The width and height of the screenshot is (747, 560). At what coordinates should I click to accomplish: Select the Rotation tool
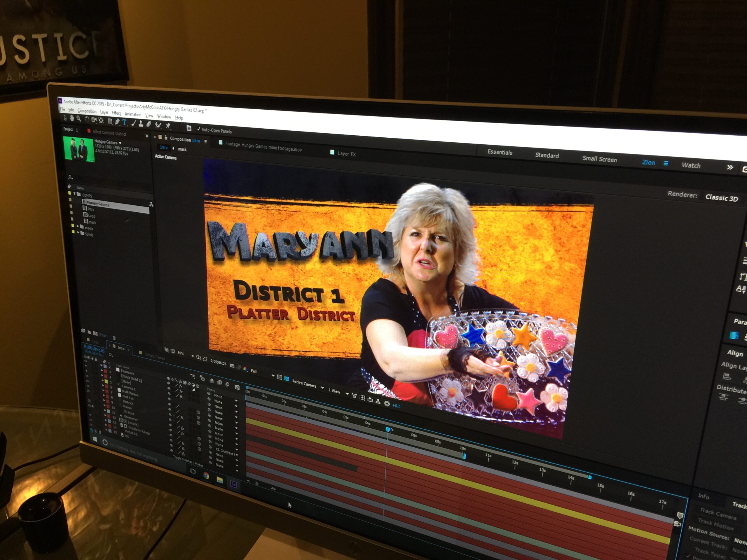(87, 120)
